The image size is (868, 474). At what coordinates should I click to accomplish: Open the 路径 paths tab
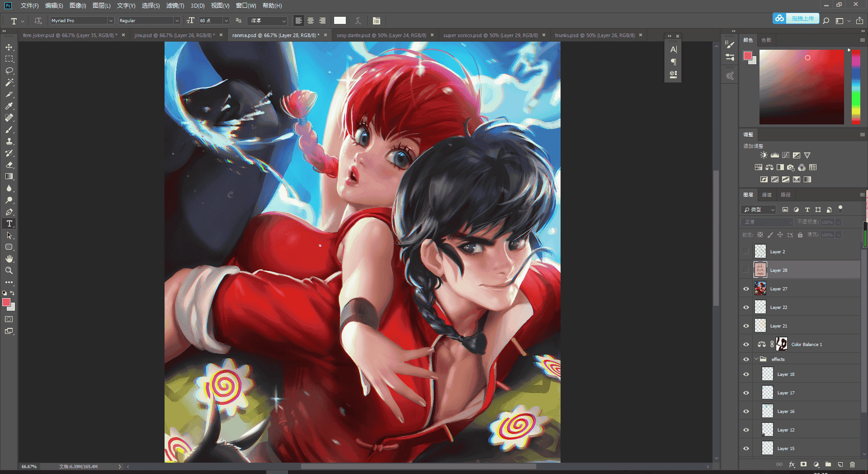786,195
